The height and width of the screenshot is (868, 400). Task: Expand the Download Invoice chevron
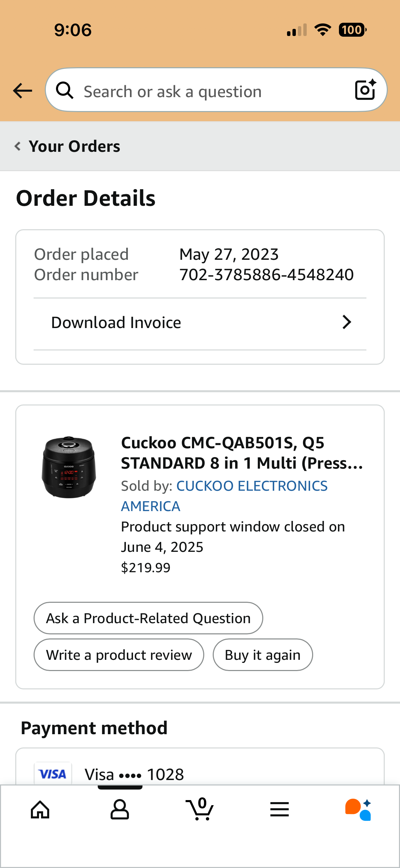(346, 322)
